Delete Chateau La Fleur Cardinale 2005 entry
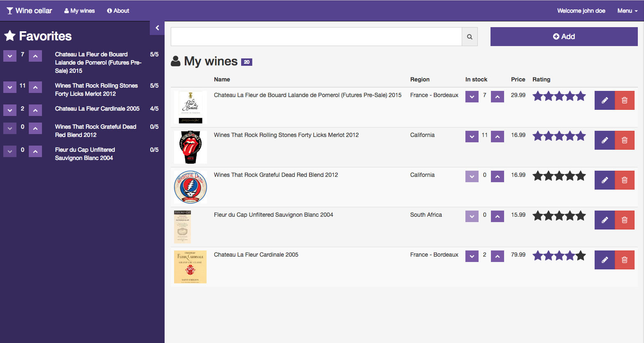Image resolution: width=644 pixels, height=343 pixels. click(x=624, y=260)
